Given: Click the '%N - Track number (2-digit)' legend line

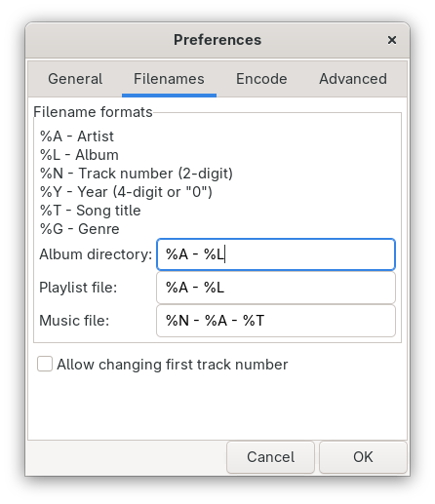Looking at the screenshot, I should (137, 174).
